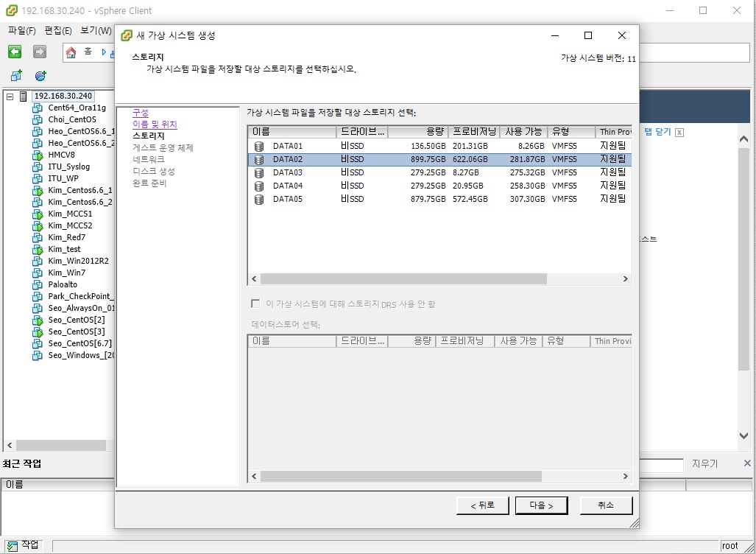The height and width of the screenshot is (554, 756).
Task: Click the < 뒤로 button
Action: 482,505
